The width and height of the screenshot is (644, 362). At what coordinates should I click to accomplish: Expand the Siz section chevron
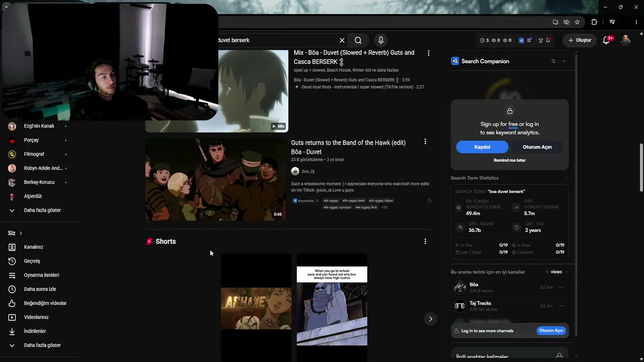click(21, 233)
